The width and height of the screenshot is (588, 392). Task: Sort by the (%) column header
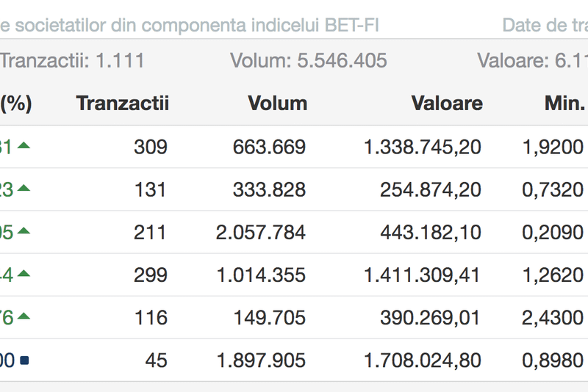click(x=15, y=104)
